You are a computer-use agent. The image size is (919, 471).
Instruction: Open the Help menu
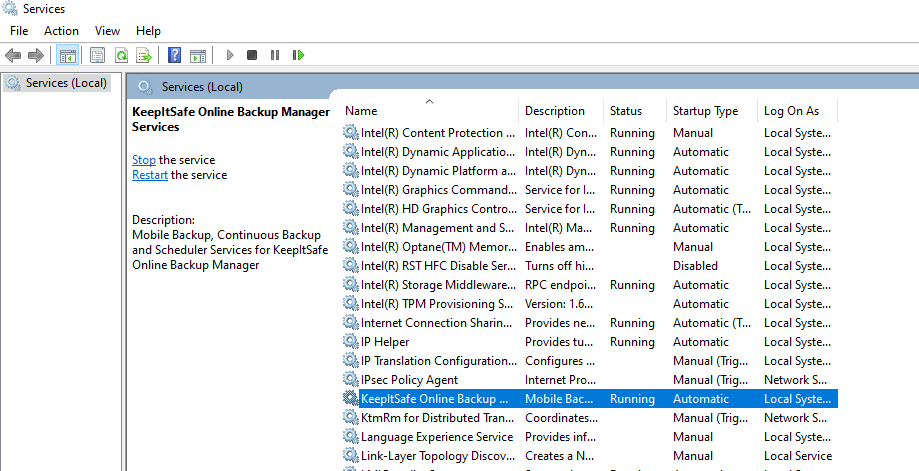pyautogui.click(x=148, y=31)
